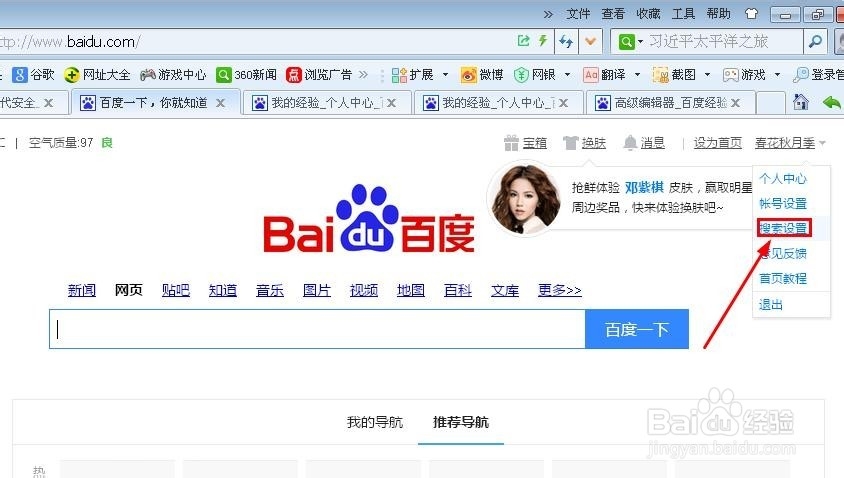Open the 工具 menu

pos(683,14)
